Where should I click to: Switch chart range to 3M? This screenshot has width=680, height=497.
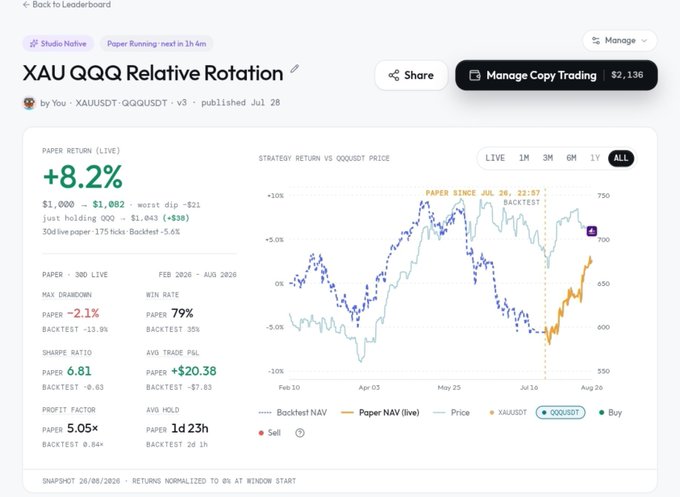click(x=548, y=158)
